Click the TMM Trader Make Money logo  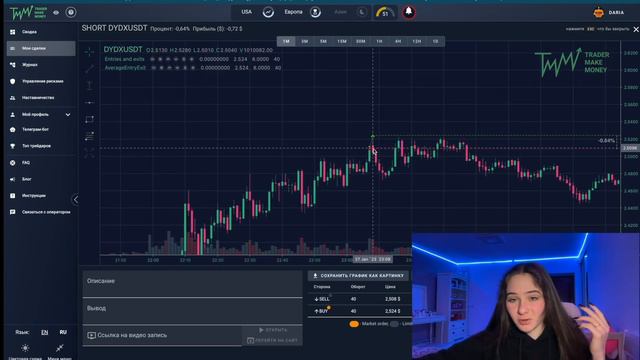coord(28,13)
